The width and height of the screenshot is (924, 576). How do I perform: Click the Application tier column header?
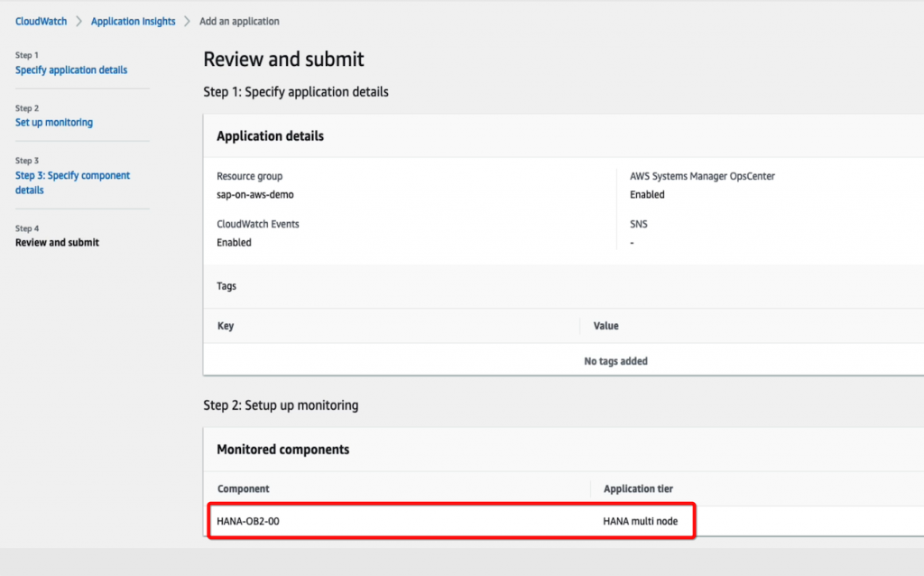pos(639,488)
